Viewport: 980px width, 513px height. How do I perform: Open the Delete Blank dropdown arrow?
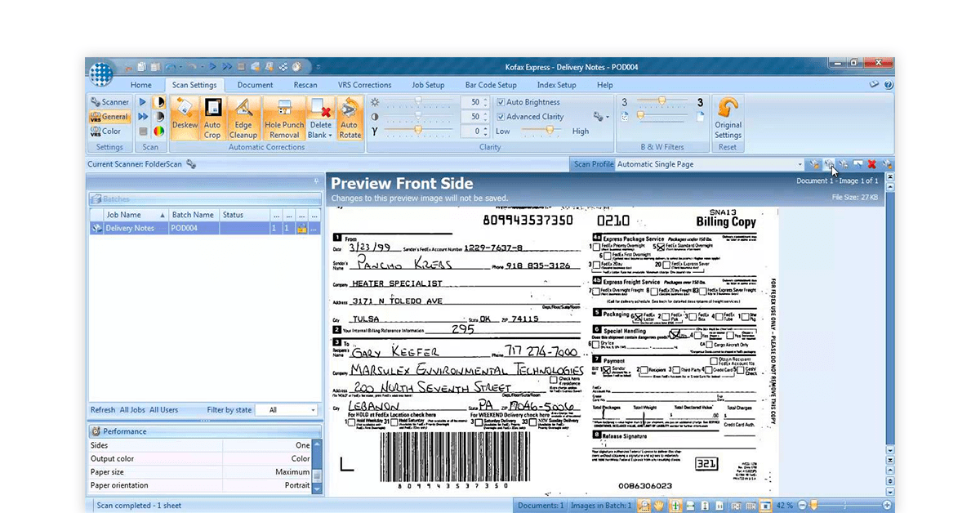coord(331,136)
